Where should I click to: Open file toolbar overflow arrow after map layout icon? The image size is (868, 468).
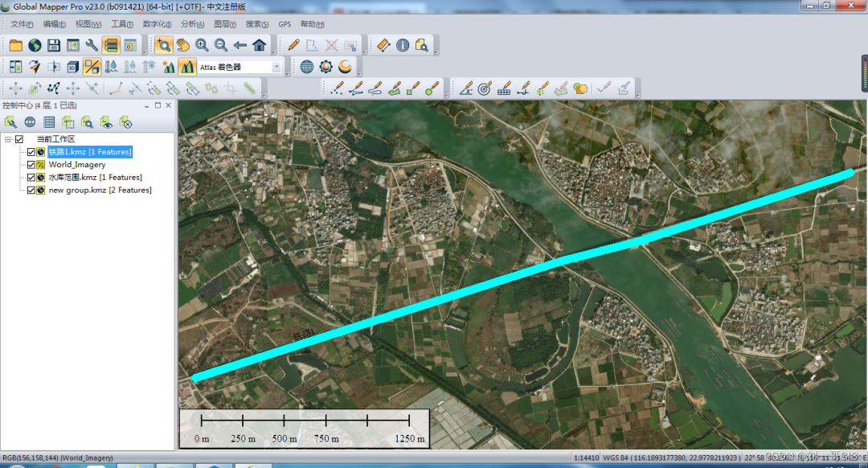pyautogui.click(x=145, y=52)
